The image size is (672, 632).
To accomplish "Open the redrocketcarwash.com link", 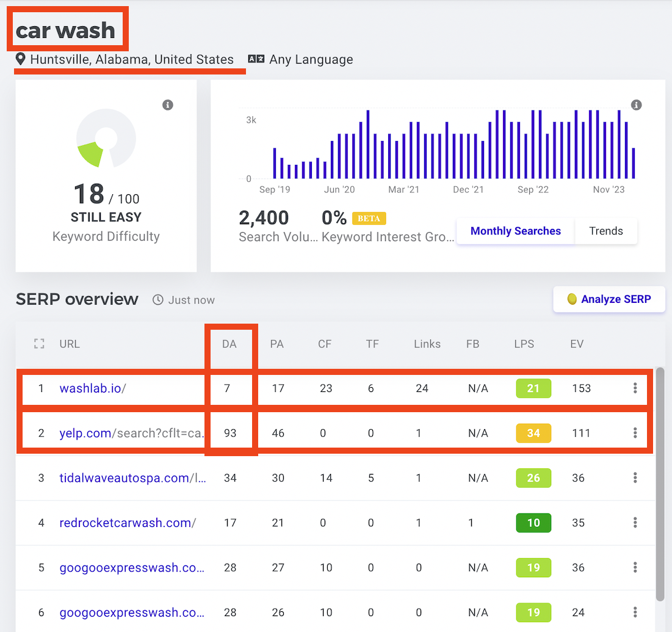I will pyautogui.click(x=128, y=523).
